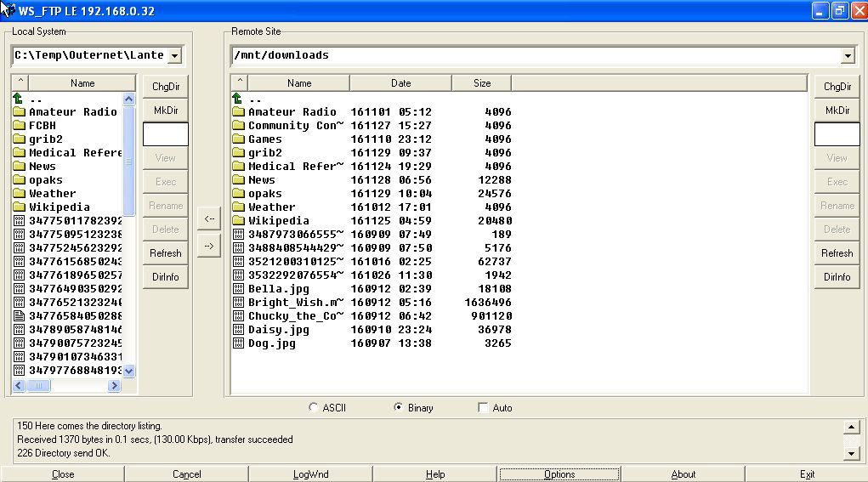The height and width of the screenshot is (482, 868).
Task: Click the local FCBH folder icon
Action: point(20,126)
